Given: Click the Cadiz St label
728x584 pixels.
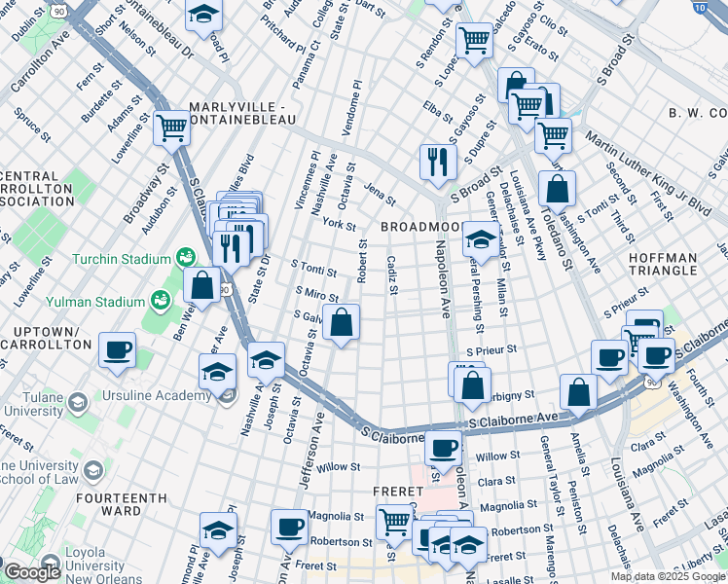Looking at the screenshot, I should click(x=392, y=275).
